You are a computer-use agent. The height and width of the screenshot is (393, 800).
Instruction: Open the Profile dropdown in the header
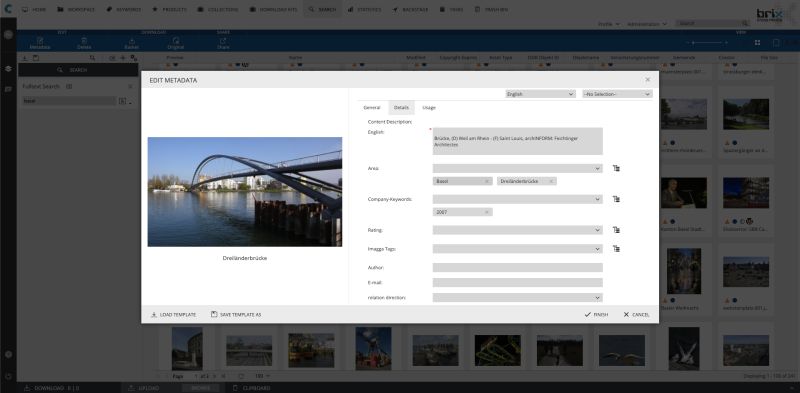click(608, 24)
